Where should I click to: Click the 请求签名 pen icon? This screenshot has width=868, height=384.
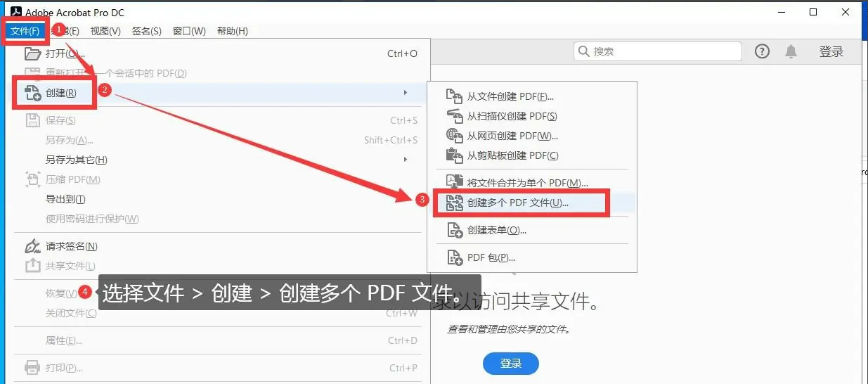32,246
